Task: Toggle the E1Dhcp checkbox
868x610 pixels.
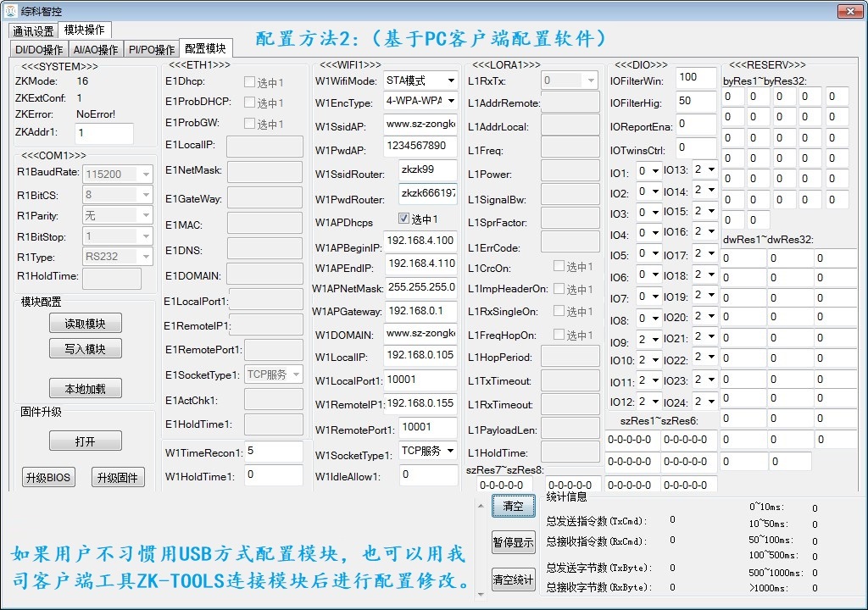Action: 250,82
